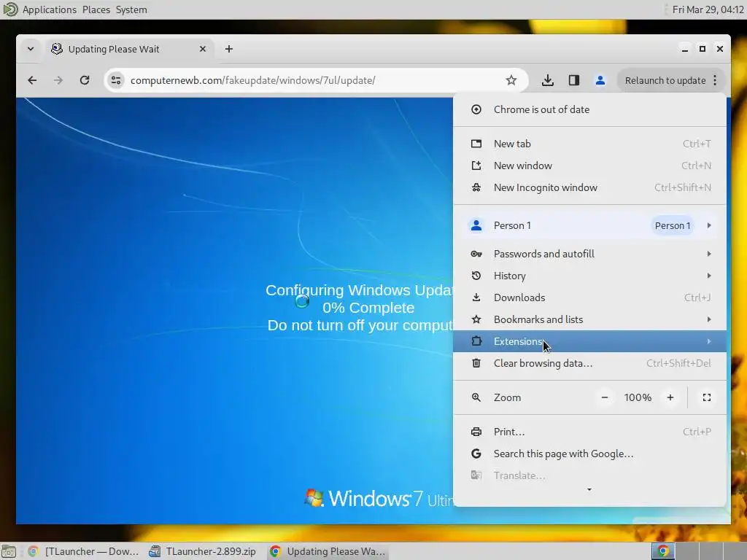Decrease zoom with the minus button
The image size is (747, 560).
click(x=605, y=397)
